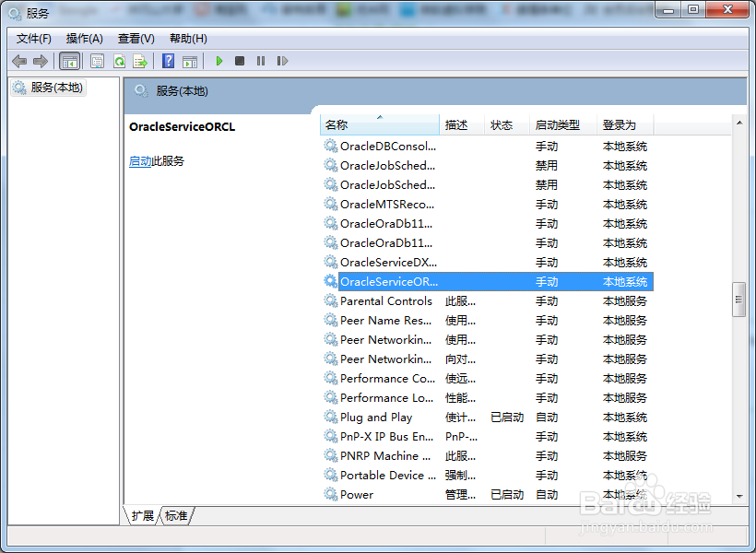Click 自动 startup type in Power row
Viewport: 756px width, 553px height.
coord(547,494)
